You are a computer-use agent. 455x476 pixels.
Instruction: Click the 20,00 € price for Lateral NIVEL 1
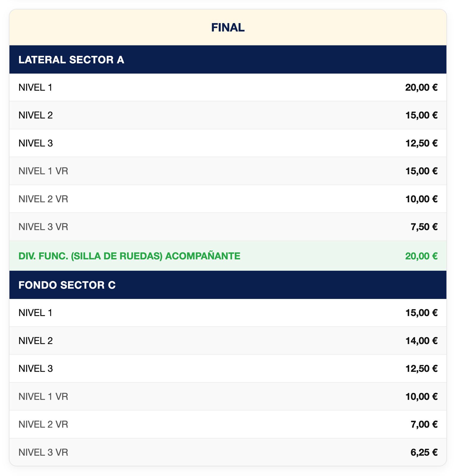pos(421,87)
